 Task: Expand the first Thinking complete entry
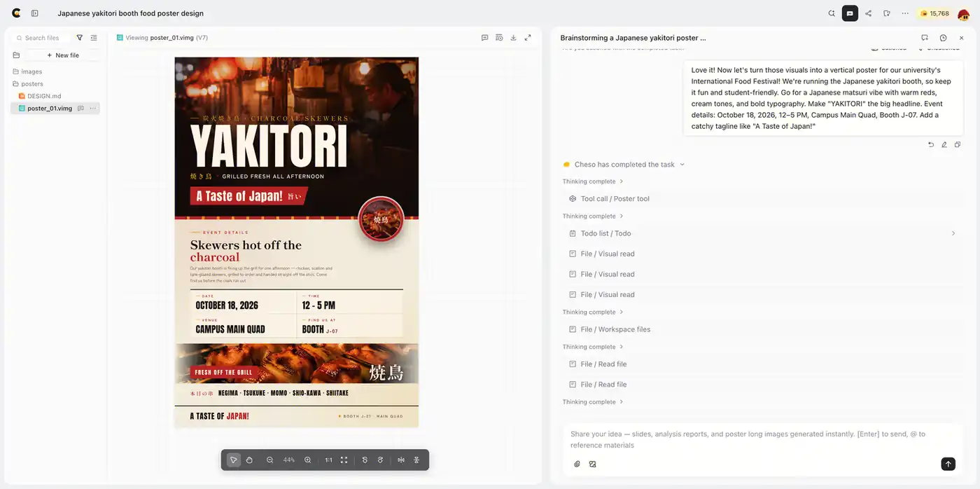pos(593,181)
